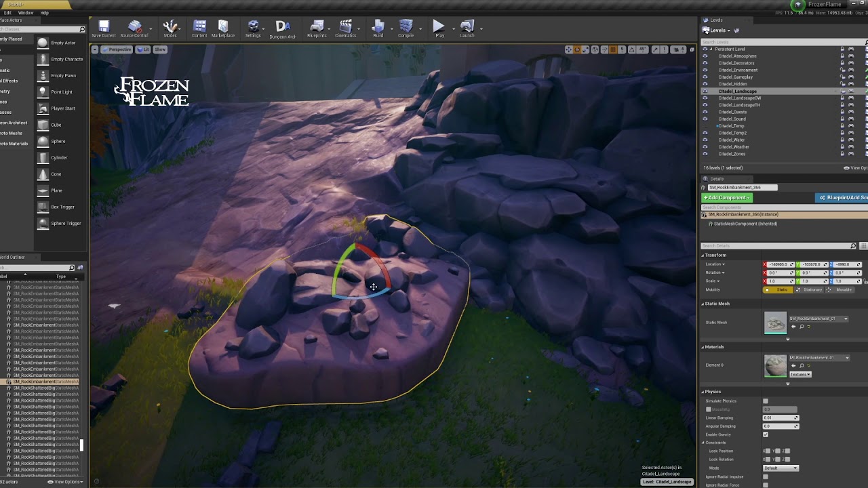Toggle visibility of Citadel_Zones level
This screenshot has width=868, height=488.
705,154
